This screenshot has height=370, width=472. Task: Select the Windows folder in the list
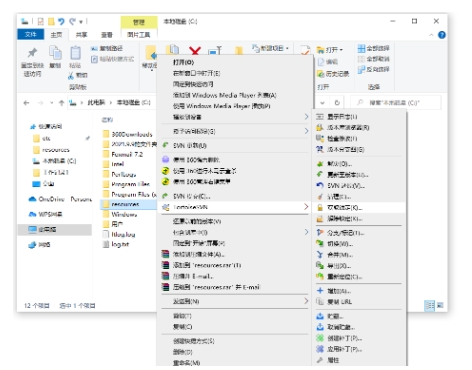point(124,214)
